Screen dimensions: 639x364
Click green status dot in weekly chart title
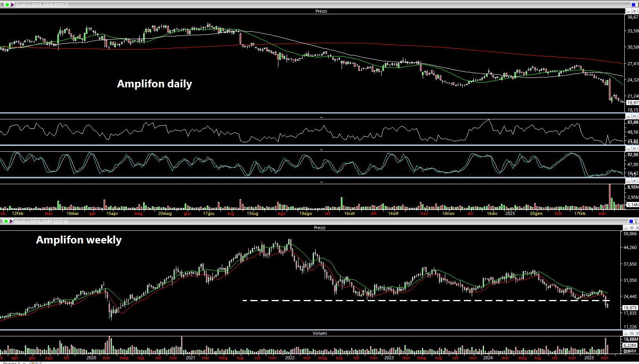[x=6, y=221]
